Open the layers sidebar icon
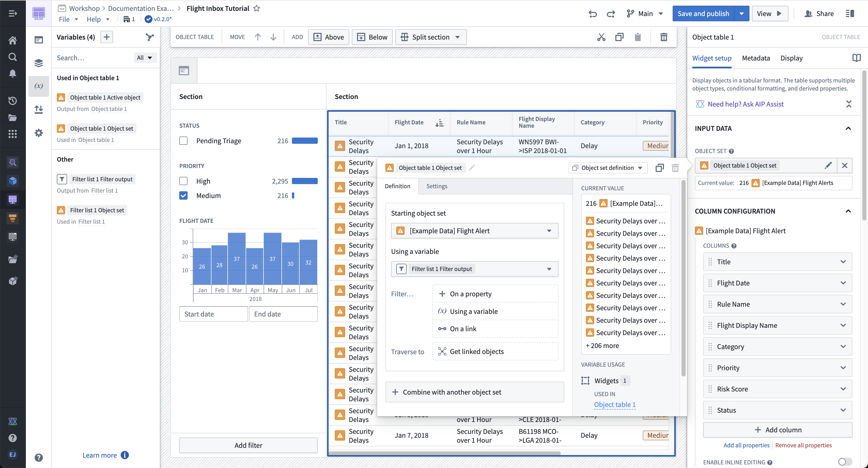Image resolution: width=868 pixels, height=468 pixels. pos(39,63)
